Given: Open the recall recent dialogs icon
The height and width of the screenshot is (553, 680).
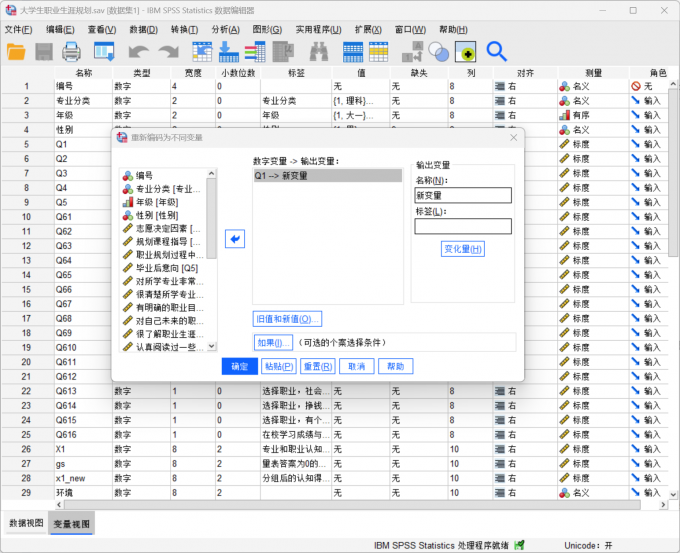Looking at the screenshot, I should tap(104, 52).
